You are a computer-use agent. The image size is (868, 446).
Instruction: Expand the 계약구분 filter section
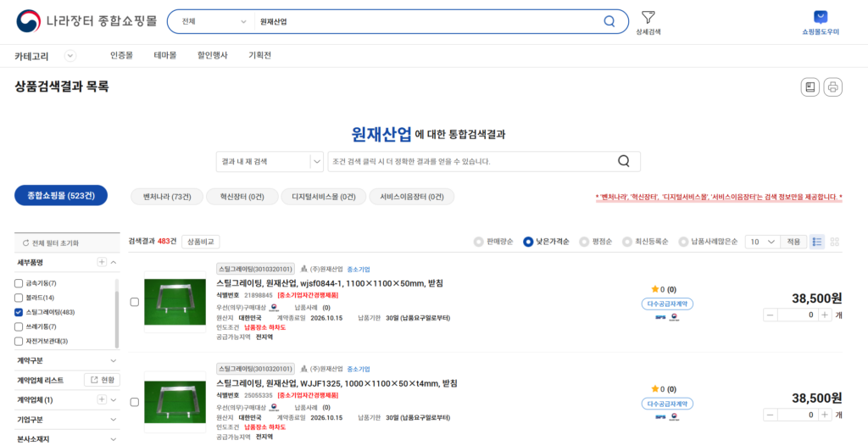coord(113,360)
